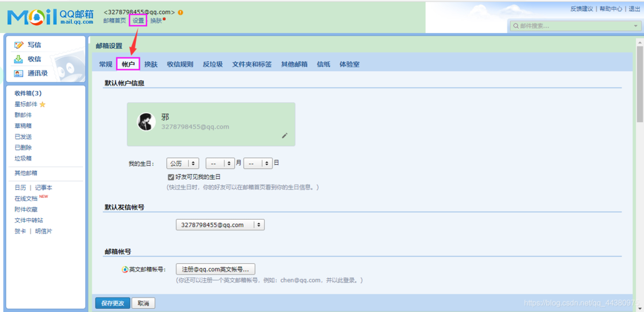Open 已删除 deleted folder
The height and width of the screenshot is (312, 644).
[23, 147]
